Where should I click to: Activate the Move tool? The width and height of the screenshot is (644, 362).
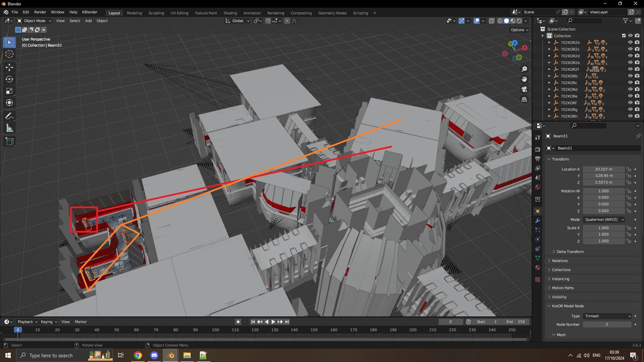coord(9,67)
